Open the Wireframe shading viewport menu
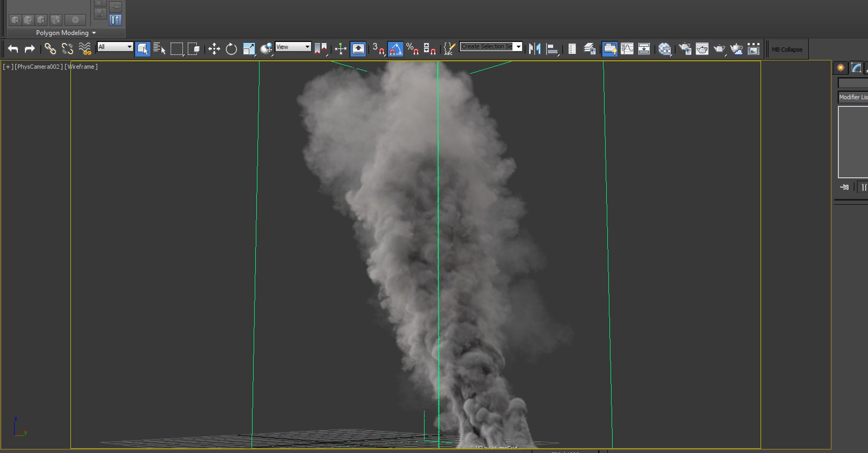The image size is (868, 453). (81, 66)
